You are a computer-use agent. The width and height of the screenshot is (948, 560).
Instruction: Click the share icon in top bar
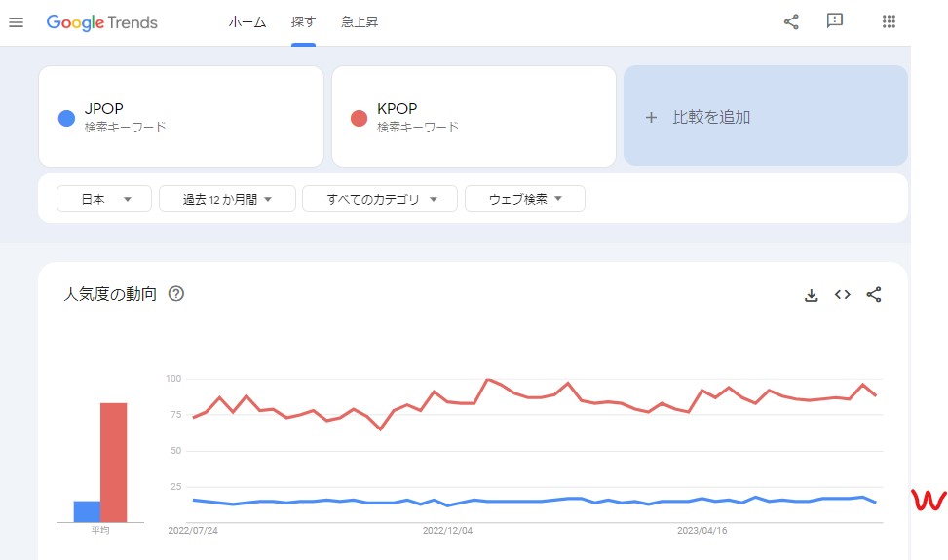(791, 21)
